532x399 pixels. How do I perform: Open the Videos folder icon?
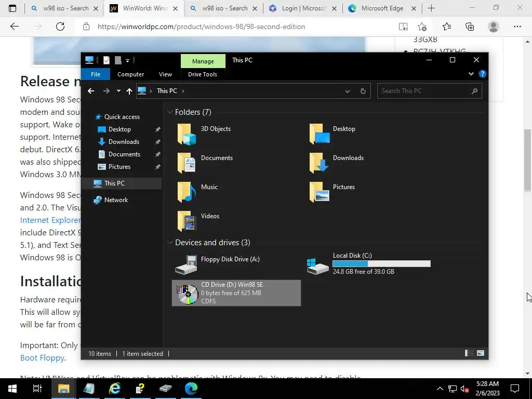pyautogui.click(x=187, y=221)
